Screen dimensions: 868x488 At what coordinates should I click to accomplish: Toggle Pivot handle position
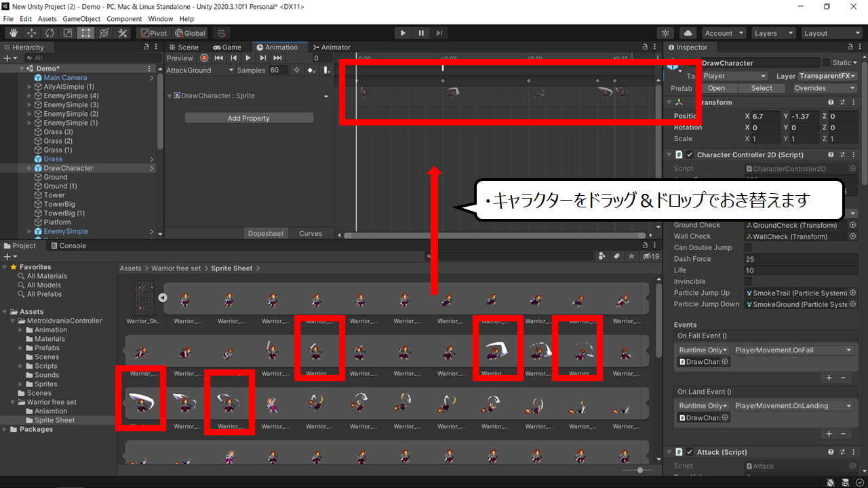click(x=153, y=33)
